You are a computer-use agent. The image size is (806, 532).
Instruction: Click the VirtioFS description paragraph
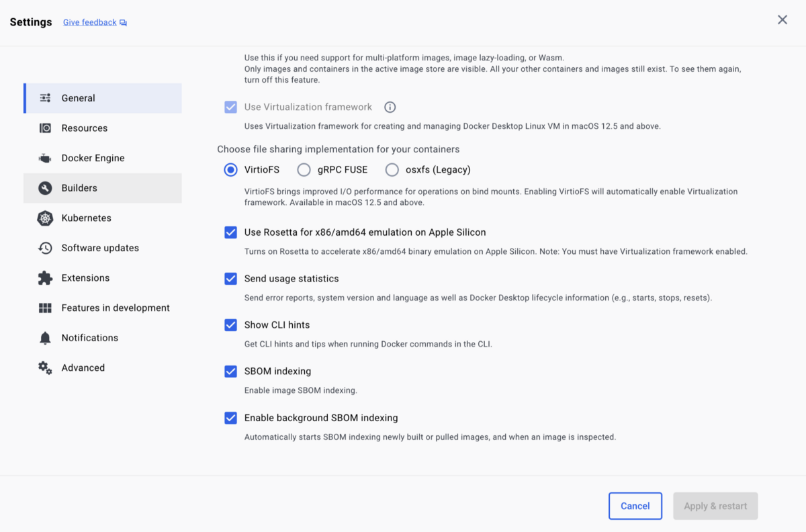491,197
